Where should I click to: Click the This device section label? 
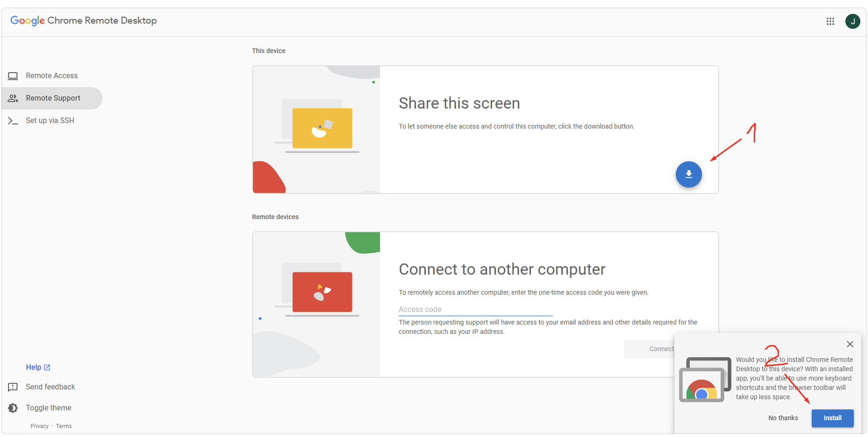tap(269, 51)
